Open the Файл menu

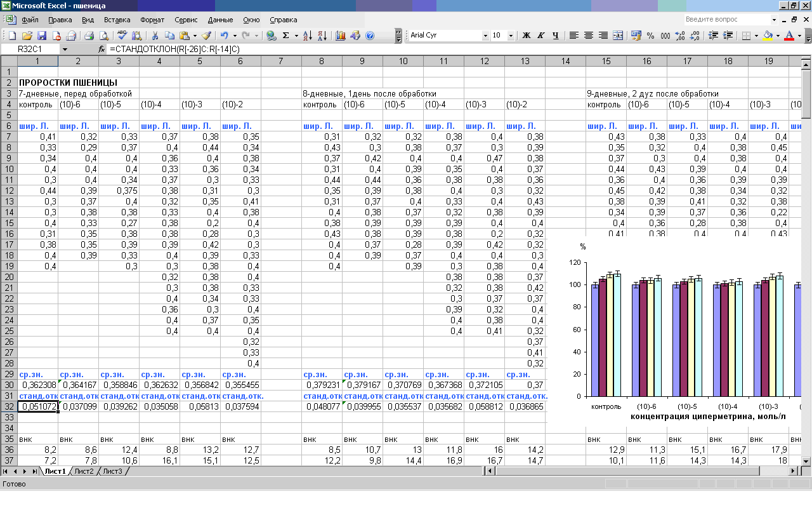pyautogui.click(x=30, y=20)
